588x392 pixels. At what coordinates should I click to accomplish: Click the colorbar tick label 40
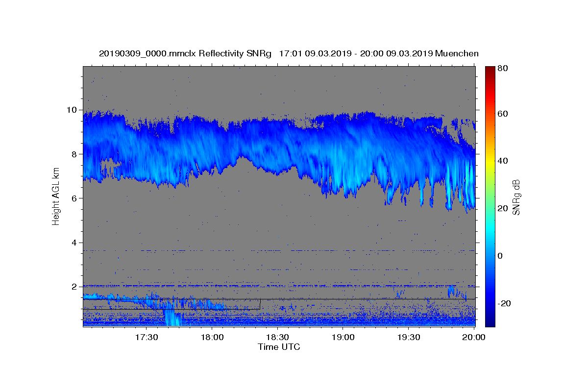[504, 161]
